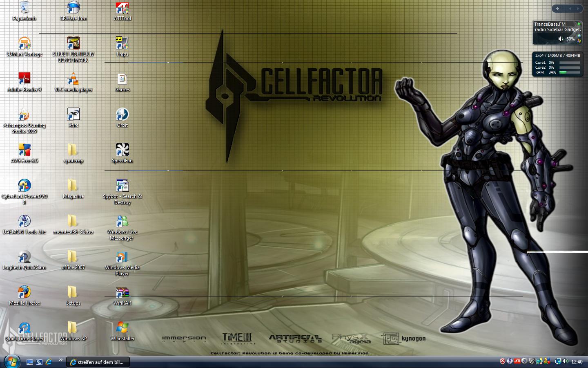Select the Windows Live Messenger icon

(122, 227)
